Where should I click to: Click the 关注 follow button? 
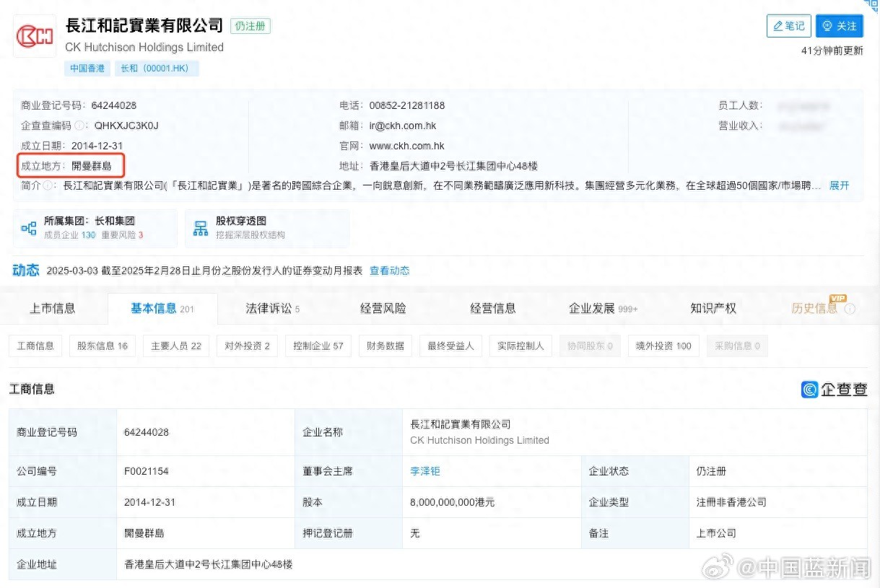pos(839,26)
